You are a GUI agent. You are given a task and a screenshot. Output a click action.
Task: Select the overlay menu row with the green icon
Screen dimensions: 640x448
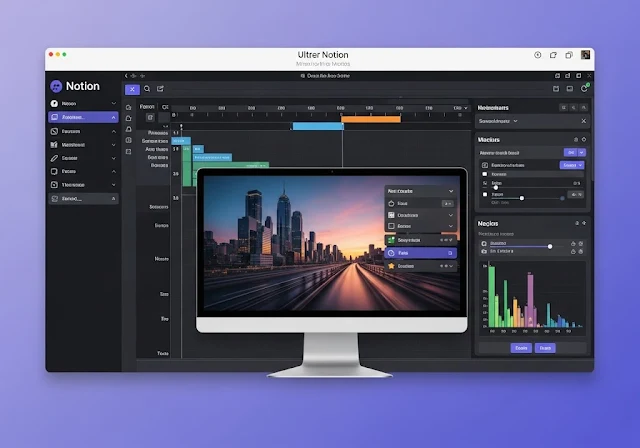coord(420,240)
